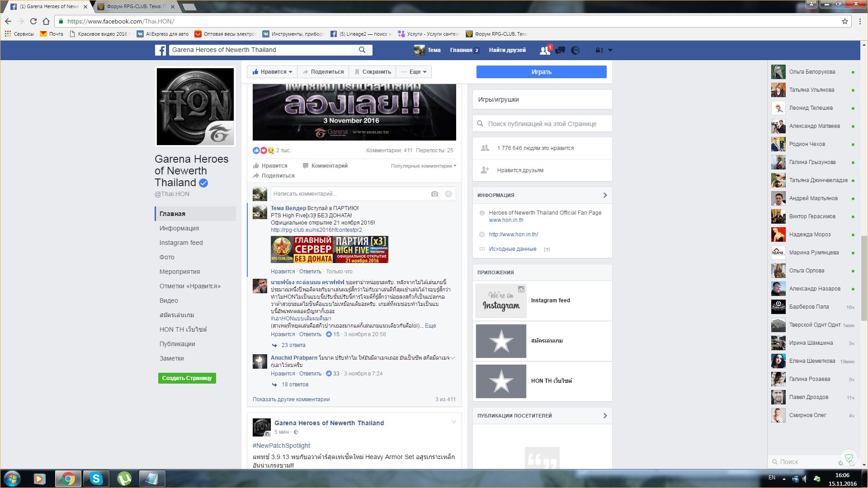868x488 pixels.
Task: Click browser back arrow
Action: pos(8,21)
